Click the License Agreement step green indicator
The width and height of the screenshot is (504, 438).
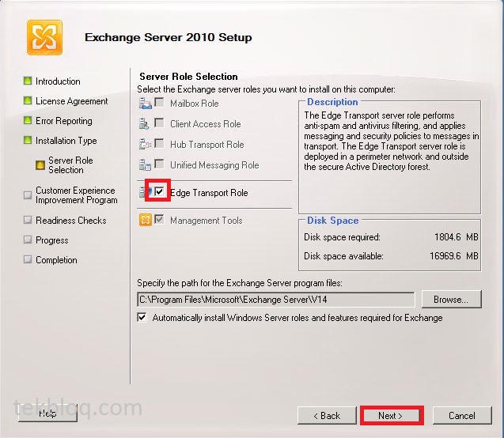[28, 100]
